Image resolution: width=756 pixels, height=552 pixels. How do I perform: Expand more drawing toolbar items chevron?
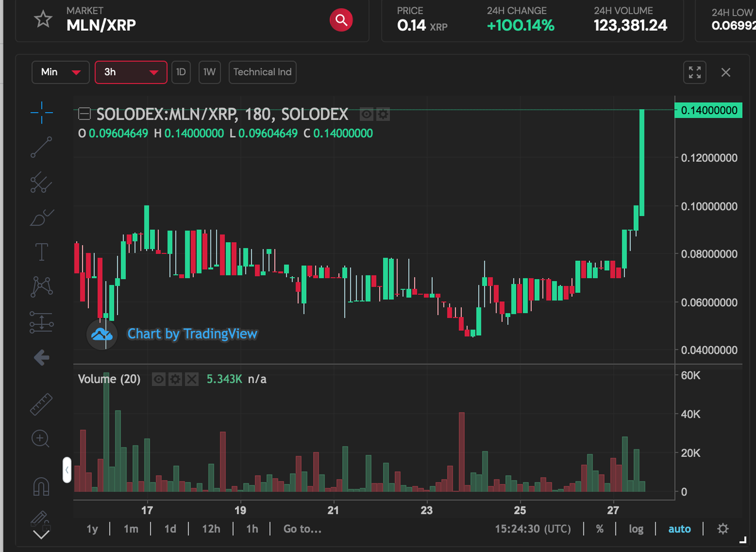click(41, 535)
